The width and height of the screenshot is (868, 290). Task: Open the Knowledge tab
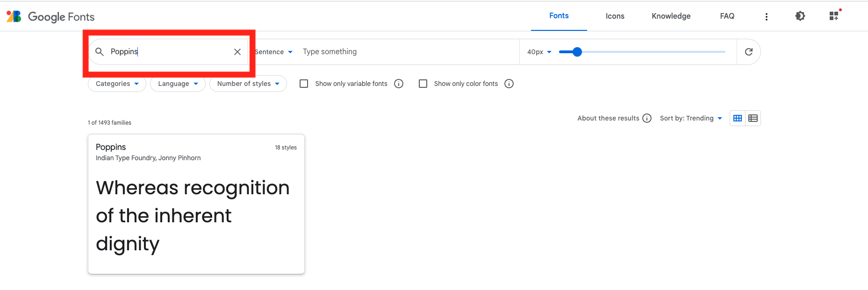click(x=671, y=16)
